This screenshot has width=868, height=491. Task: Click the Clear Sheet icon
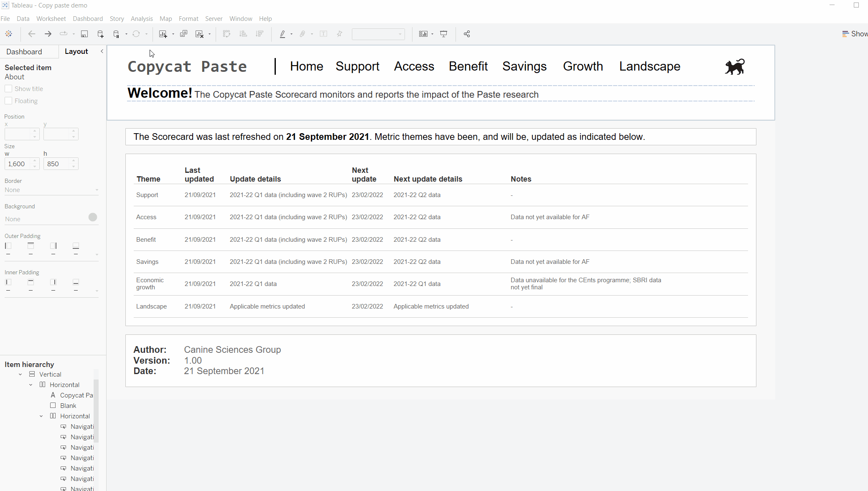(x=200, y=34)
